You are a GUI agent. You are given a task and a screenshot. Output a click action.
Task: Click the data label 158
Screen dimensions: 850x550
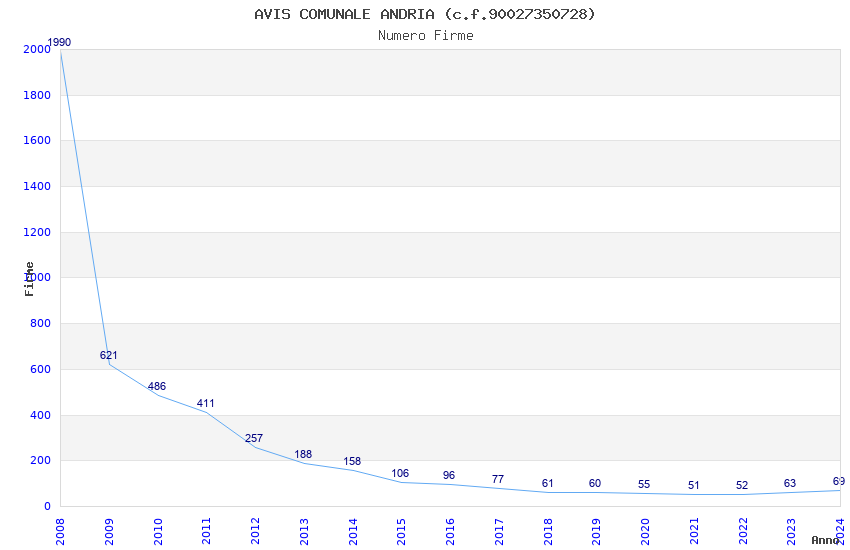pyautogui.click(x=352, y=461)
